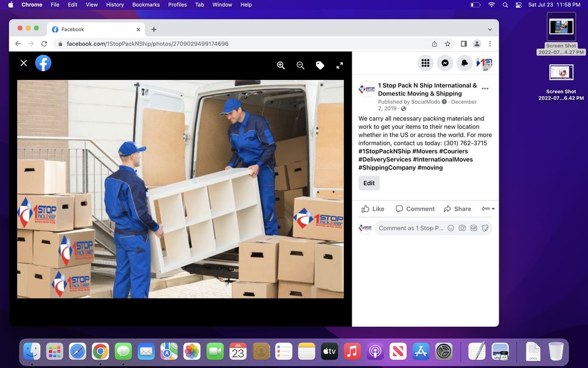The width and height of the screenshot is (588, 368).
Task: Bookmark this page with star icon
Action: (447, 44)
